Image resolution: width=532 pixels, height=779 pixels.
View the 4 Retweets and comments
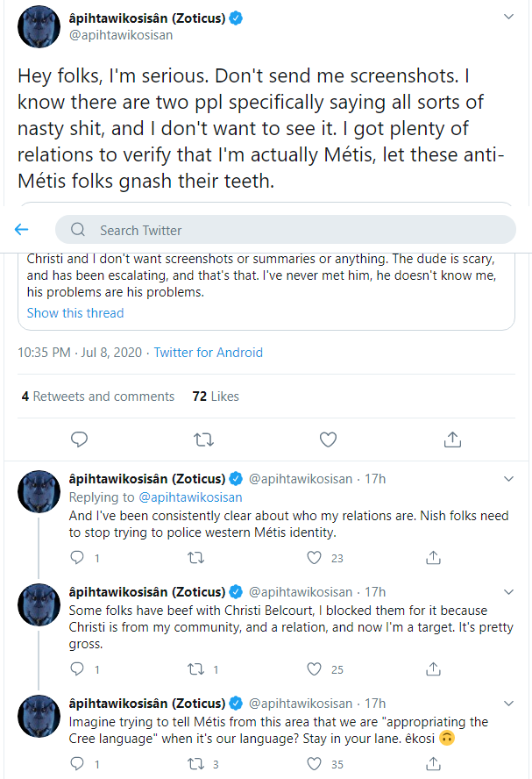tap(98, 397)
